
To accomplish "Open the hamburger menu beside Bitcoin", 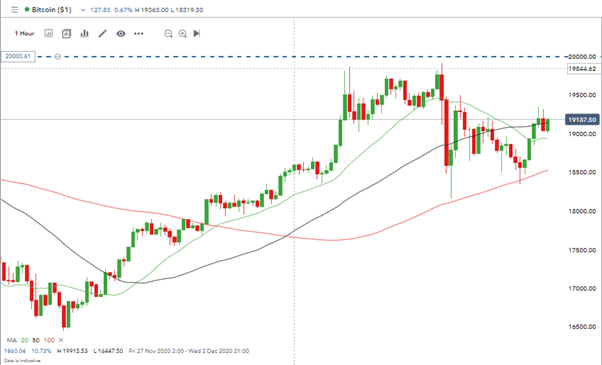I will point(14,10).
